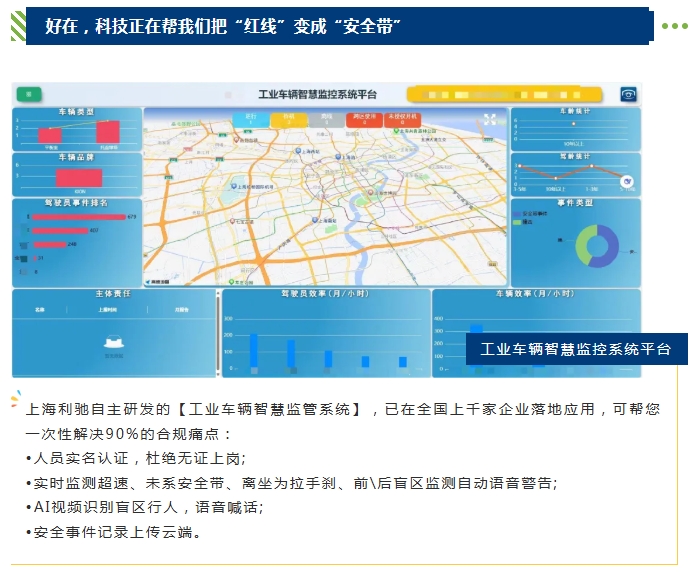Image resolution: width=694 pixels, height=573 pixels.
Task: Toggle the 安全带事件 legend item
Action: [530, 213]
